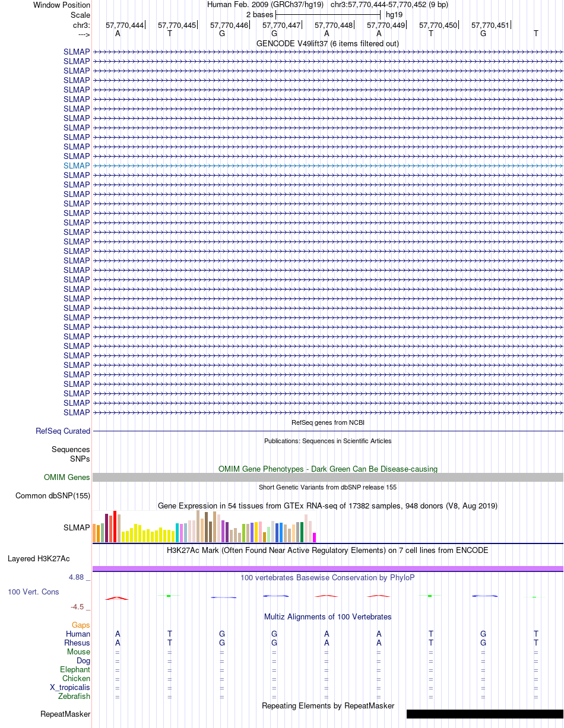Click the chr3:57,770,444-57,770,452 (9 bp) coordinates

[x=389, y=4]
